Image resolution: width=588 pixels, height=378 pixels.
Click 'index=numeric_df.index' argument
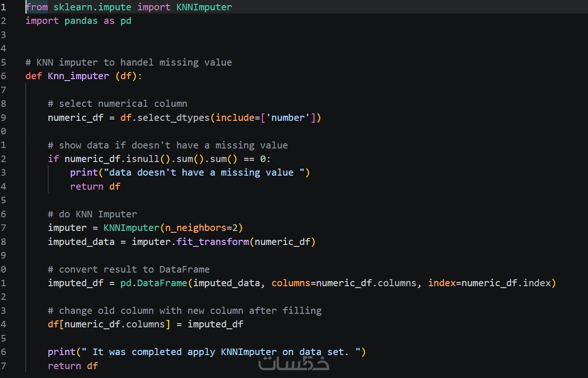coord(489,283)
